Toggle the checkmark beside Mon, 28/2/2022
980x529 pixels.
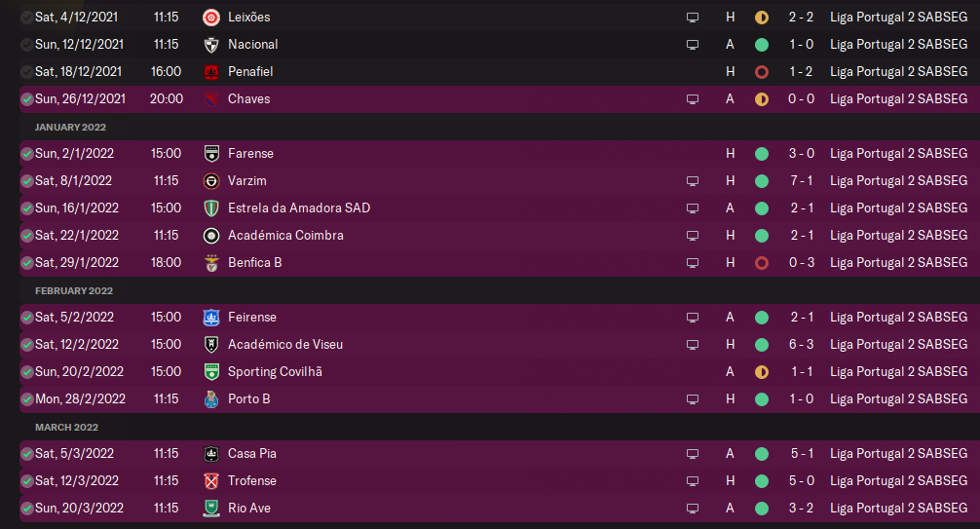coord(26,399)
